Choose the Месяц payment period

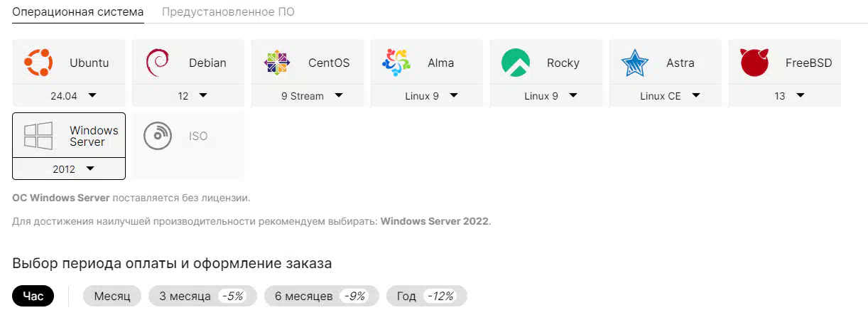(x=112, y=297)
